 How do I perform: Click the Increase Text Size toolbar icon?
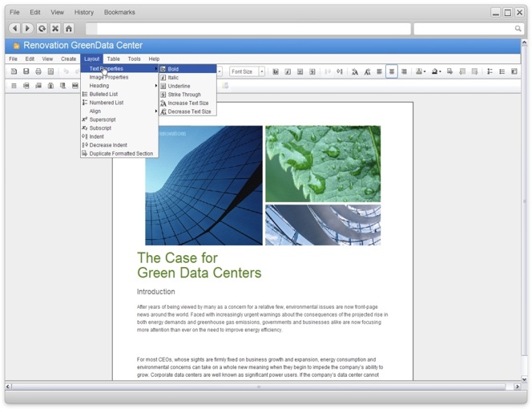pyautogui.click(x=355, y=71)
